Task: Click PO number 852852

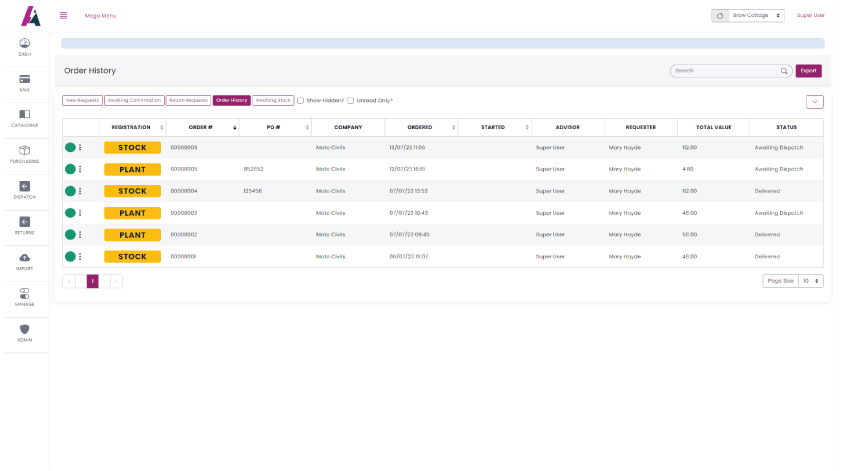Action: tap(253, 169)
